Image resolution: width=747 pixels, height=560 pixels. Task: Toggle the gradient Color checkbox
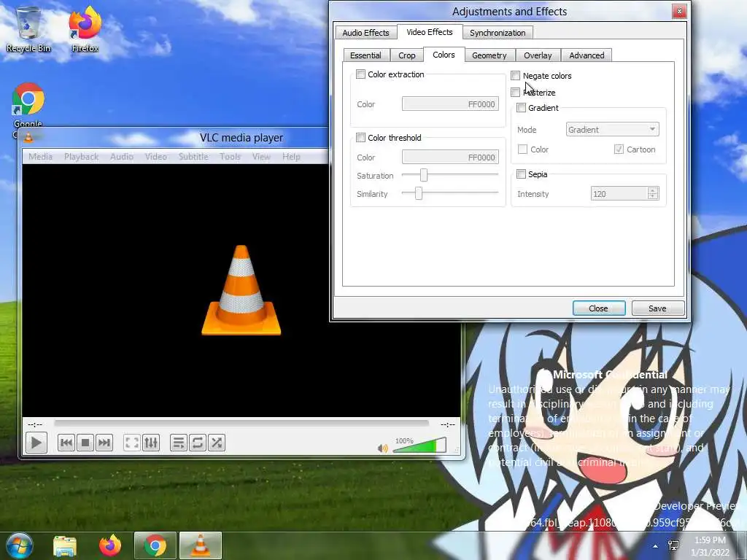click(x=522, y=149)
